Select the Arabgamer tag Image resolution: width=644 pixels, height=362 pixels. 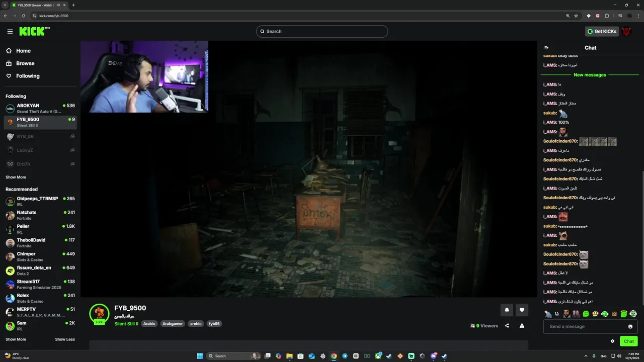click(173, 324)
